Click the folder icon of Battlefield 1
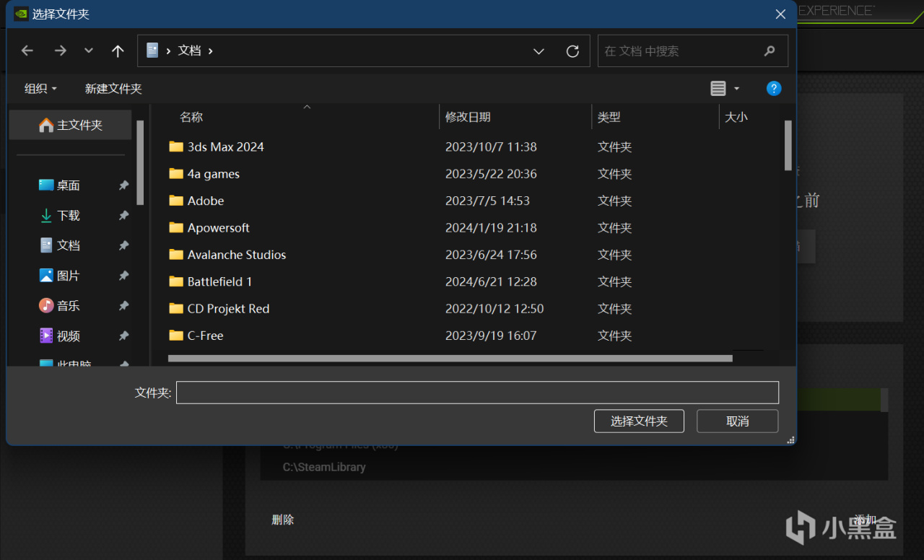The image size is (924, 560). [176, 281]
